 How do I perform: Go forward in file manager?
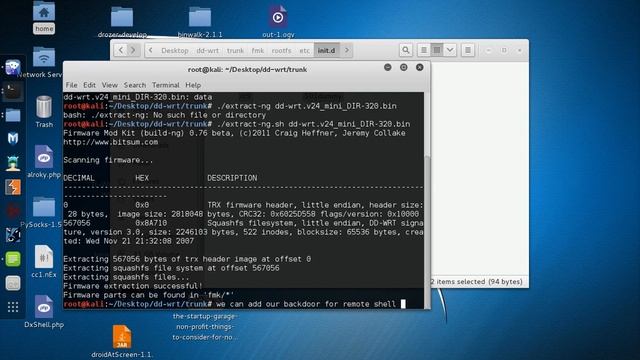coord(133,50)
